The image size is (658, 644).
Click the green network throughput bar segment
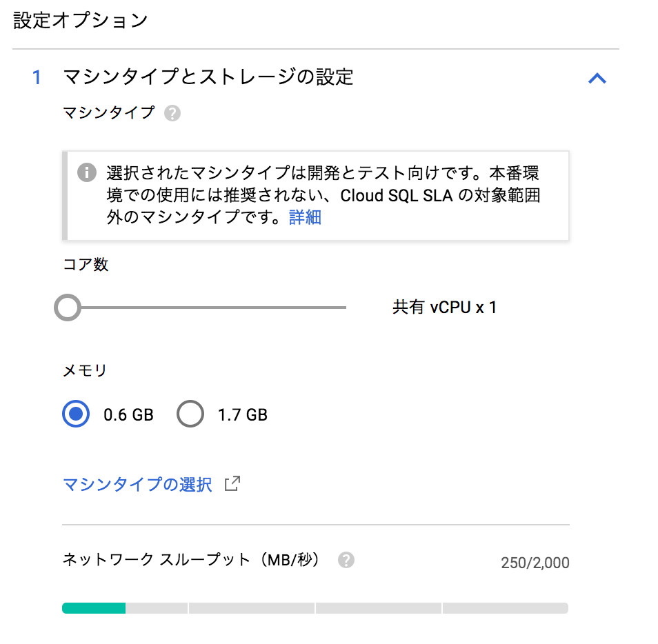(94, 608)
